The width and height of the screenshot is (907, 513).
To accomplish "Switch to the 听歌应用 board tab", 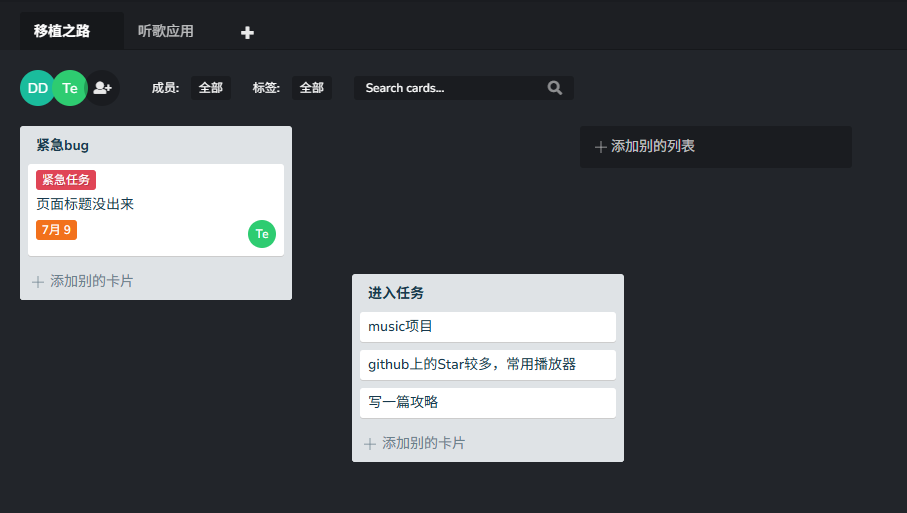I will (165, 31).
